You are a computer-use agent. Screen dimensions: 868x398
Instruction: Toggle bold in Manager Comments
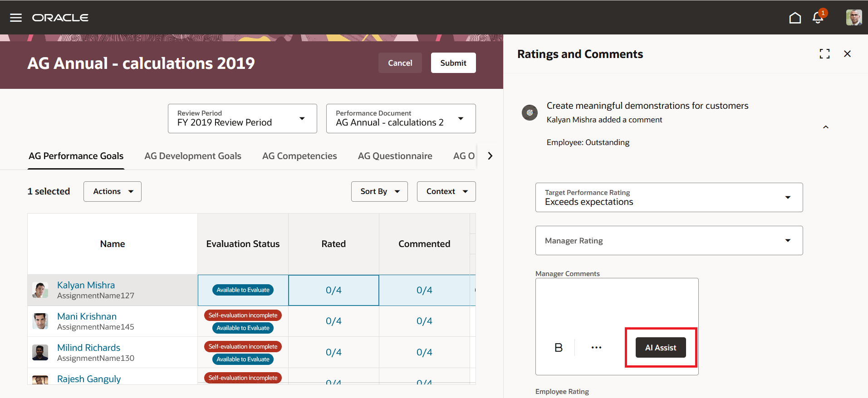click(559, 348)
